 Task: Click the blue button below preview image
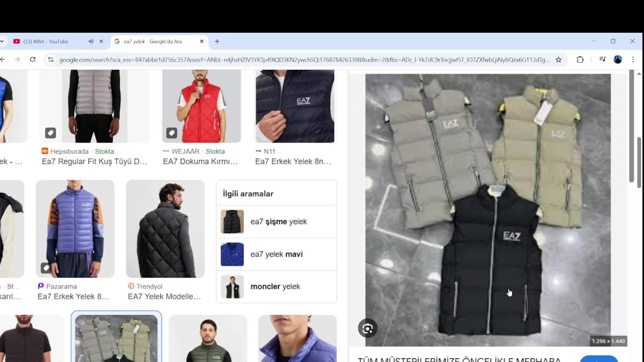click(x=599, y=359)
